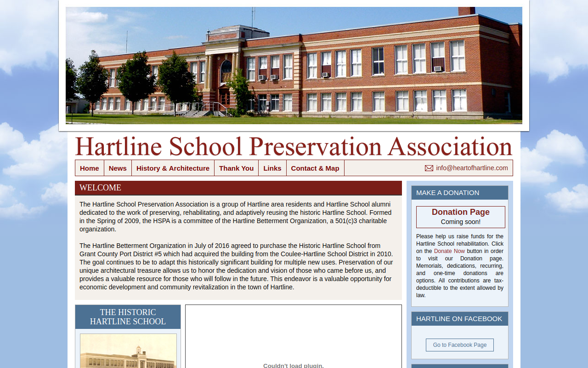Open History & Architecture page
The width and height of the screenshot is (588, 368).
(x=173, y=168)
